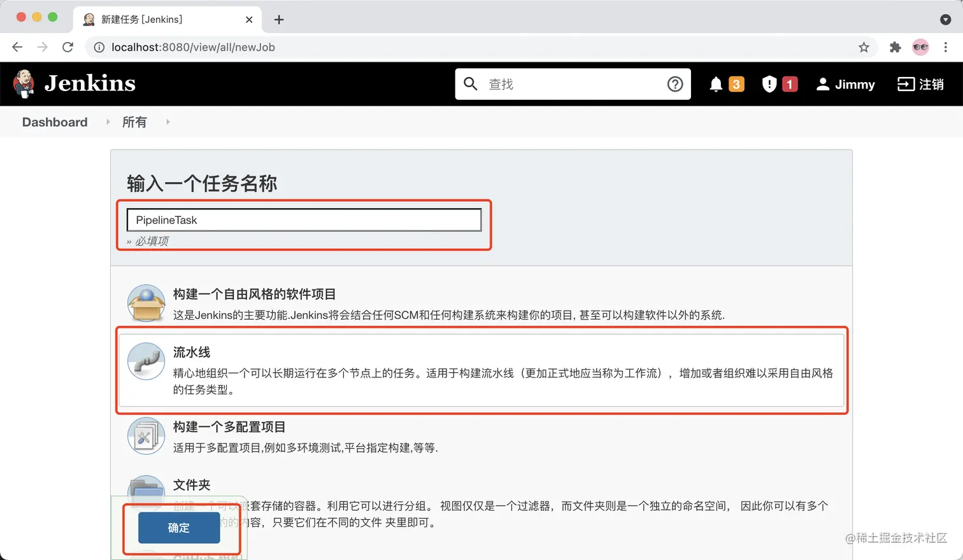Click the site info icon in address bar

[x=99, y=47]
